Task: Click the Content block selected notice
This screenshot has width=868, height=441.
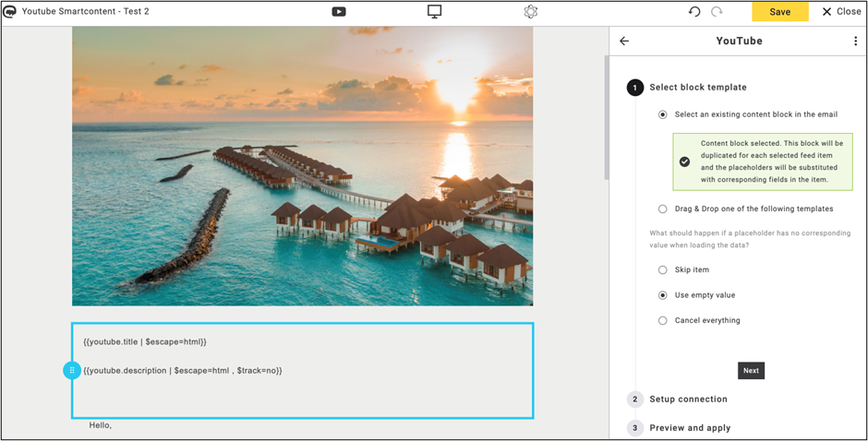Action: click(763, 161)
